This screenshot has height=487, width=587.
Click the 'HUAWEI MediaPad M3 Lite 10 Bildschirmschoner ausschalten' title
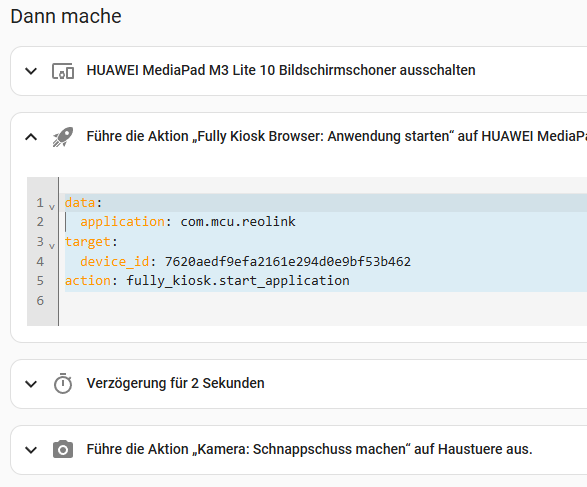coord(281,70)
